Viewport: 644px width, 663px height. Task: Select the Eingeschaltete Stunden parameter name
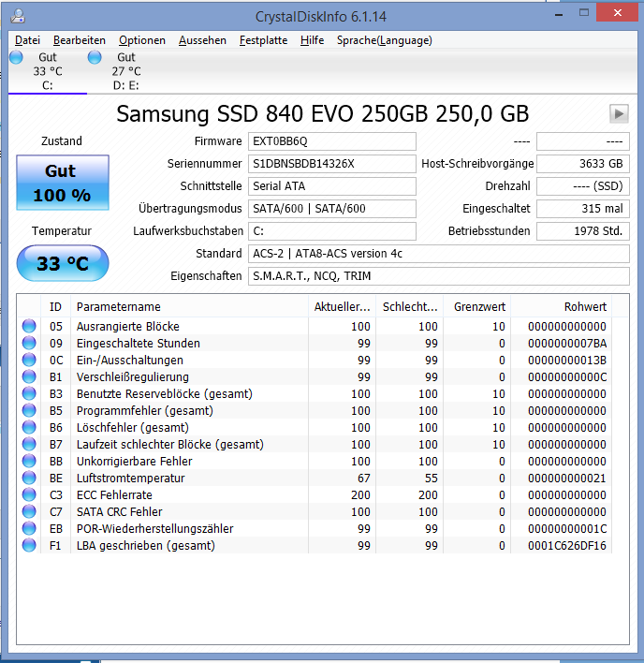(x=139, y=344)
